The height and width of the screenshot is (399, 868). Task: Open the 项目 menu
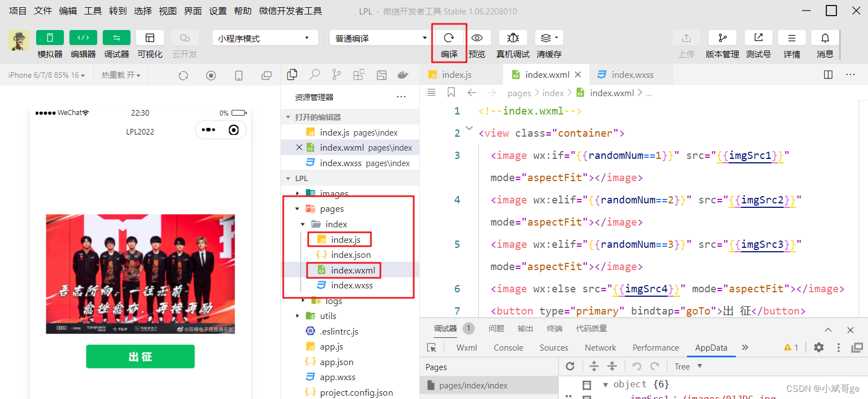pos(18,11)
